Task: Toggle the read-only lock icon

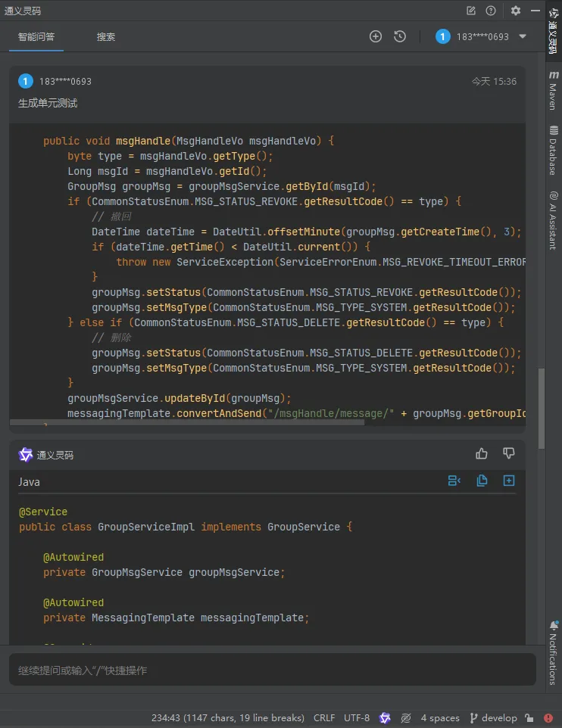Action: tap(529, 718)
